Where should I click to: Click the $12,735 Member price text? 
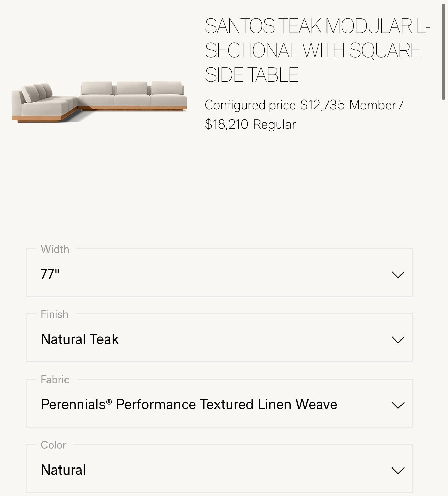(351, 105)
